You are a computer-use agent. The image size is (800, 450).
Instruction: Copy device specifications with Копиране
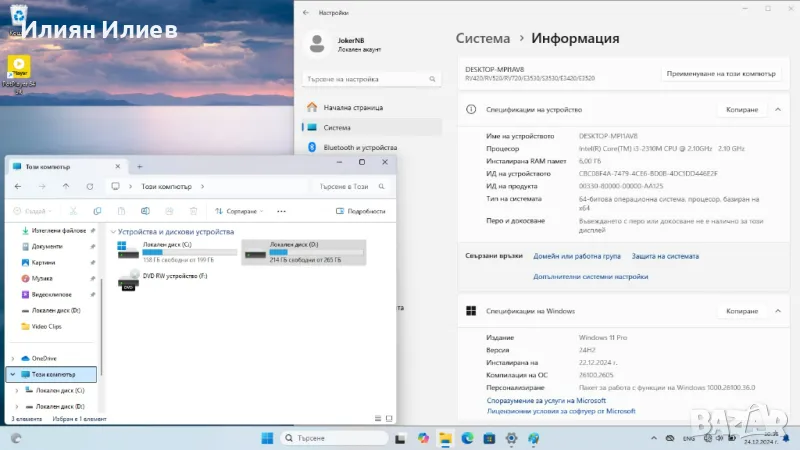click(742, 110)
